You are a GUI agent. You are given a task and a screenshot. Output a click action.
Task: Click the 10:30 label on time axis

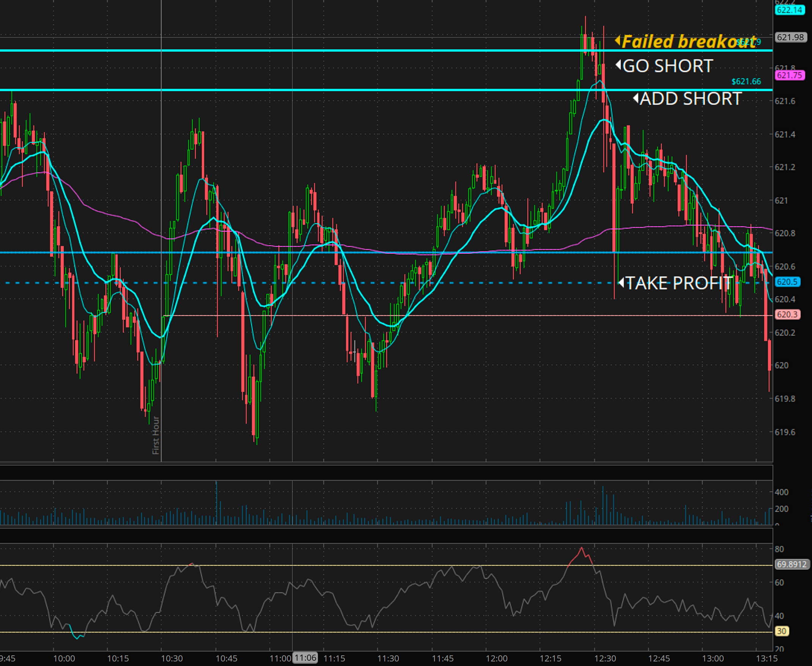click(172, 658)
